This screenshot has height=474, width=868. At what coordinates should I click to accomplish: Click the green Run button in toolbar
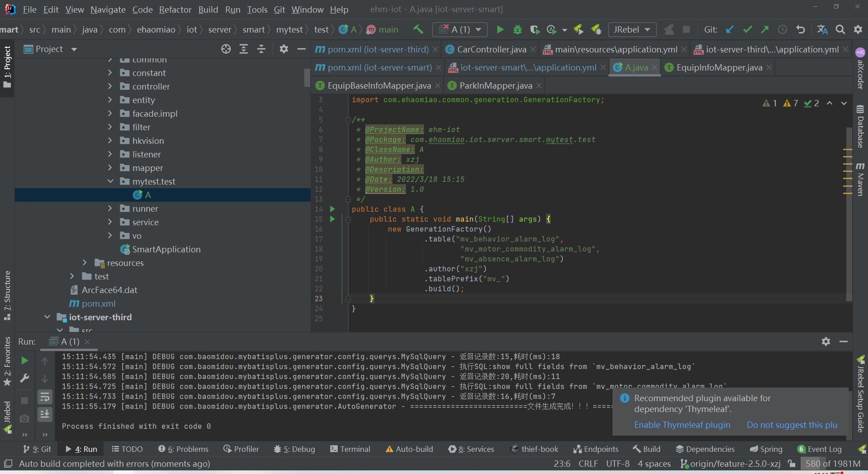[x=500, y=30]
